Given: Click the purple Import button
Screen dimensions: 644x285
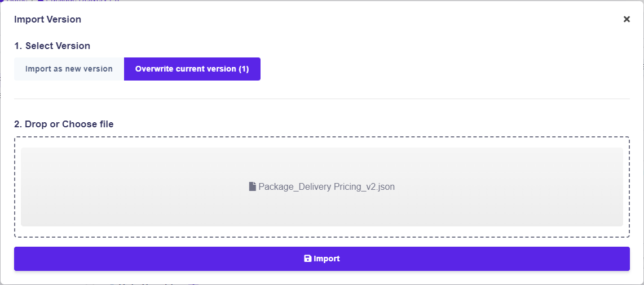Looking at the screenshot, I should (321, 259).
